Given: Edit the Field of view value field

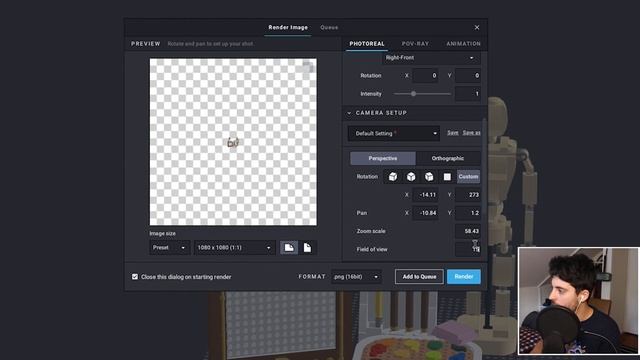Looking at the screenshot, I should (468, 249).
